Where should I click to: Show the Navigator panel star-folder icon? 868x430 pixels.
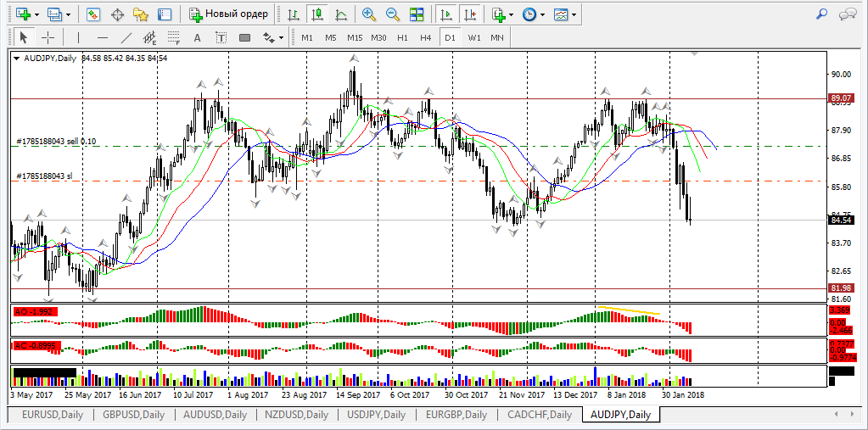141,14
